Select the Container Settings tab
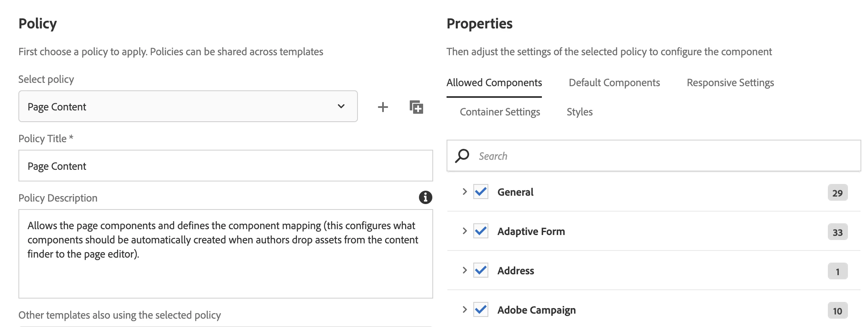This screenshot has width=868, height=327. [500, 112]
